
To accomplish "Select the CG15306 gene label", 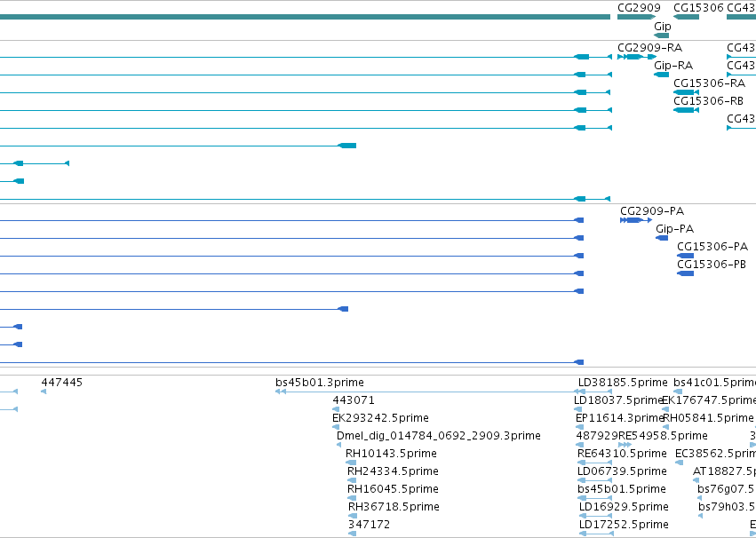I will tap(698, 8).
